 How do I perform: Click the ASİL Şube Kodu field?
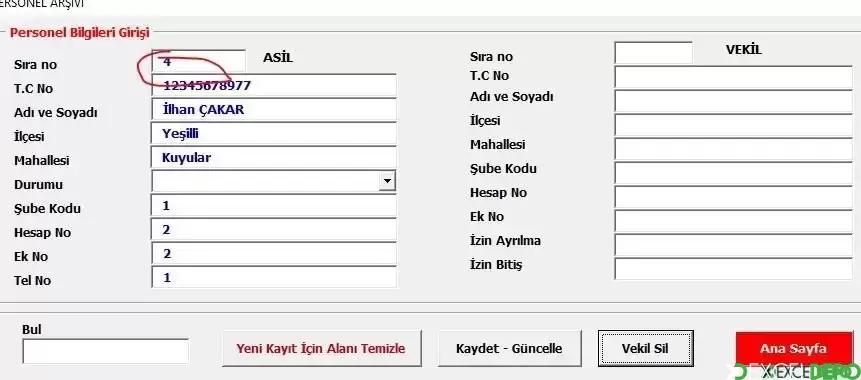point(273,205)
